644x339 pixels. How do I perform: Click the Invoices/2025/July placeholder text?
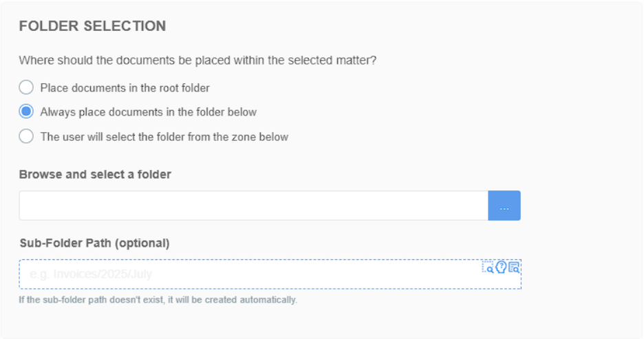click(x=91, y=274)
